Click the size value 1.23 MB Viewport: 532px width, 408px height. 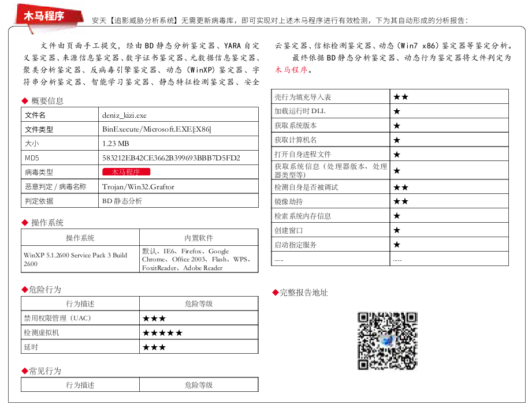coord(116,143)
